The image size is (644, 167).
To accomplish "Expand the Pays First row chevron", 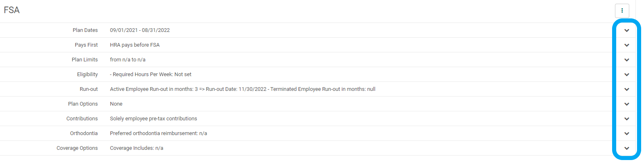I will click(x=626, y=45).
